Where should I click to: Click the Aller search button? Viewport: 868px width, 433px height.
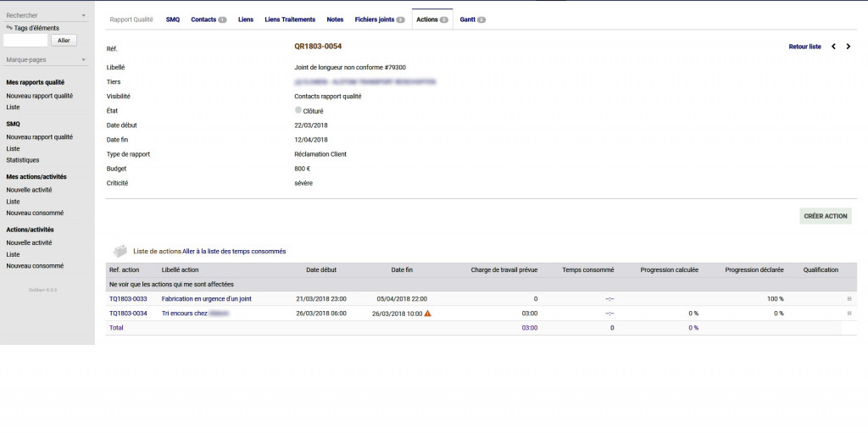coord(64,40)
